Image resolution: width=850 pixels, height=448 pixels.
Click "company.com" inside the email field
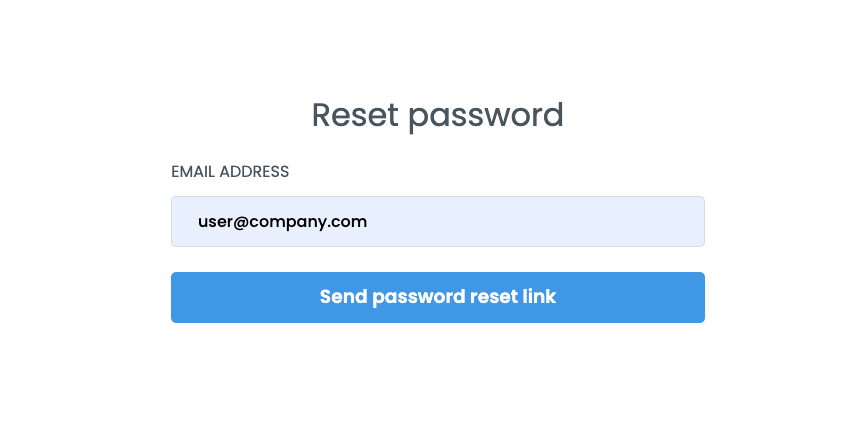click(320, 222)
